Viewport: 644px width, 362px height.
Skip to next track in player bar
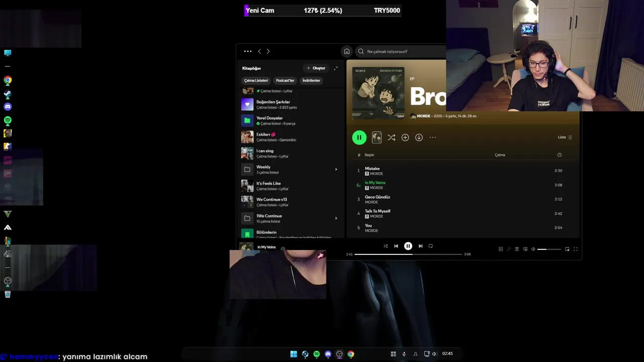(x=421, y=246)
